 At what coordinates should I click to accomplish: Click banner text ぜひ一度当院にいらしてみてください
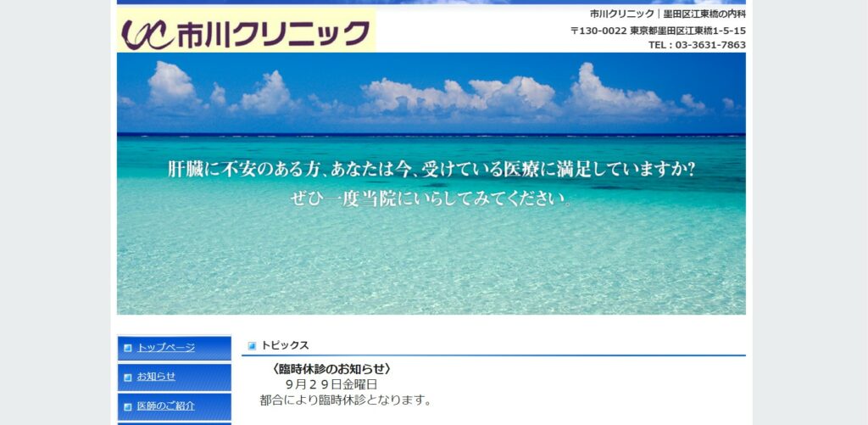431,199
